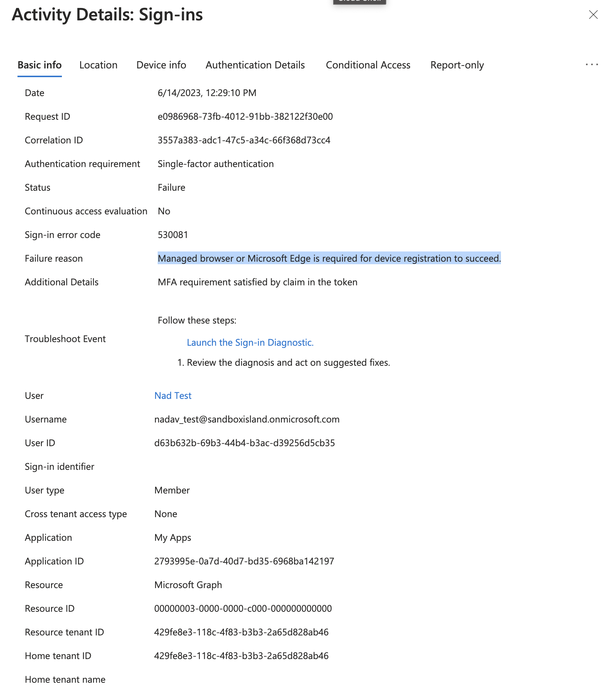Open the Nad Test user profile
The image size is (616, 690).
[x=173, y=396]
